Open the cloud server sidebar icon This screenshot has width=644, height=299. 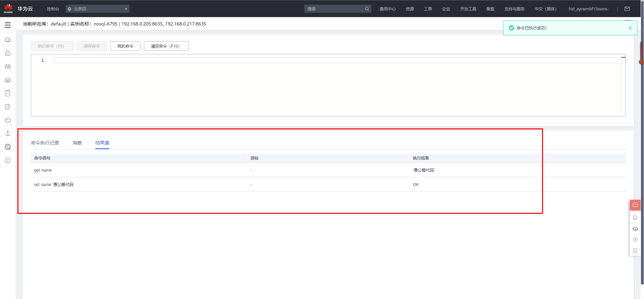pyautogui.click(x=8, y=40)
